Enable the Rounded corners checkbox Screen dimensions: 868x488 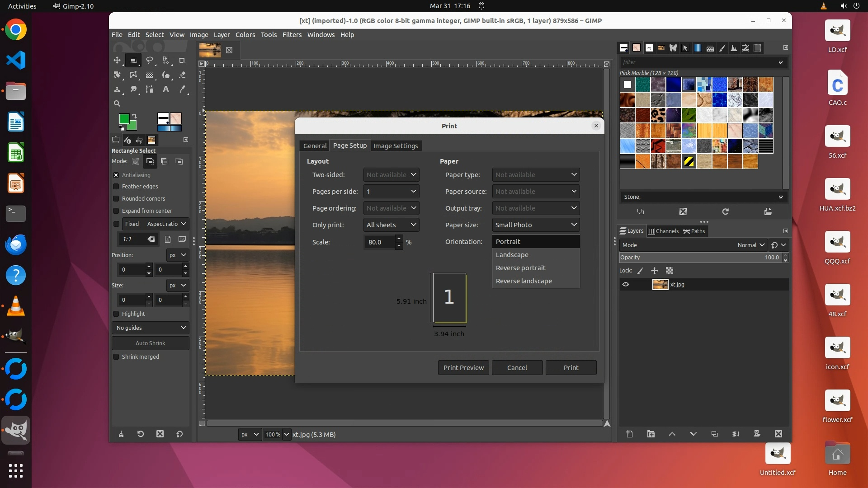[x=116, y=199]
